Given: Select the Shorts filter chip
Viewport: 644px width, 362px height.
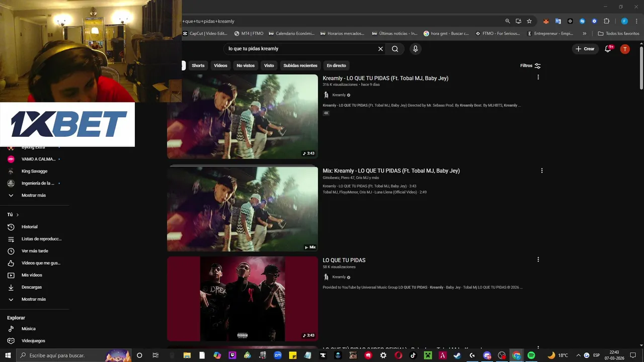Looking at the screenshot, I should pyautogui.click(x=198, y=65).
